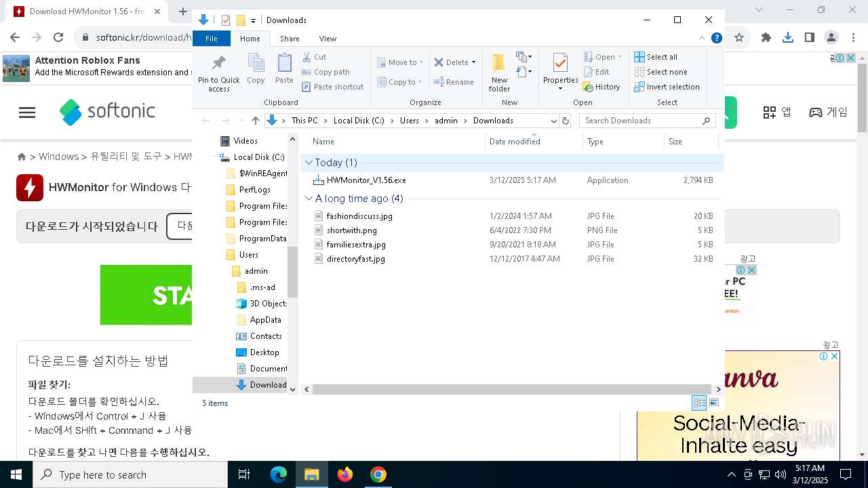This screenshot has height=488, width=868.
Task: Click Copy path in the ribbon
Action: click(325, 72)
